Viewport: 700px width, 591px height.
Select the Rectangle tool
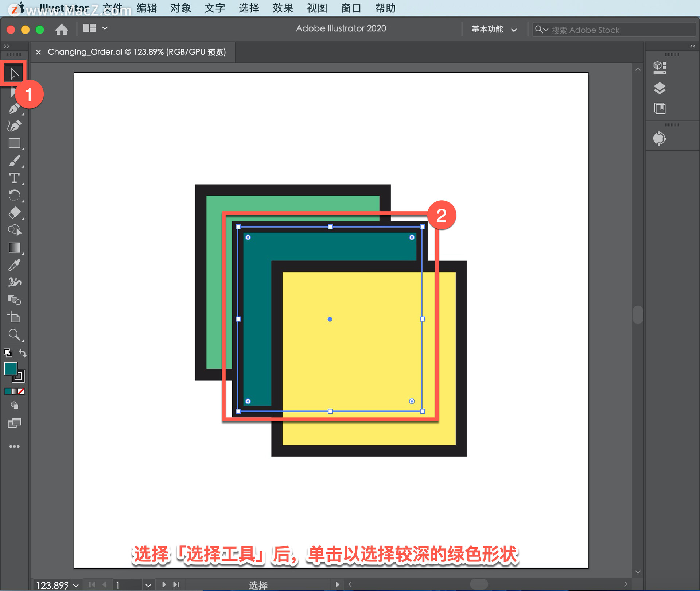pos(14,143)
